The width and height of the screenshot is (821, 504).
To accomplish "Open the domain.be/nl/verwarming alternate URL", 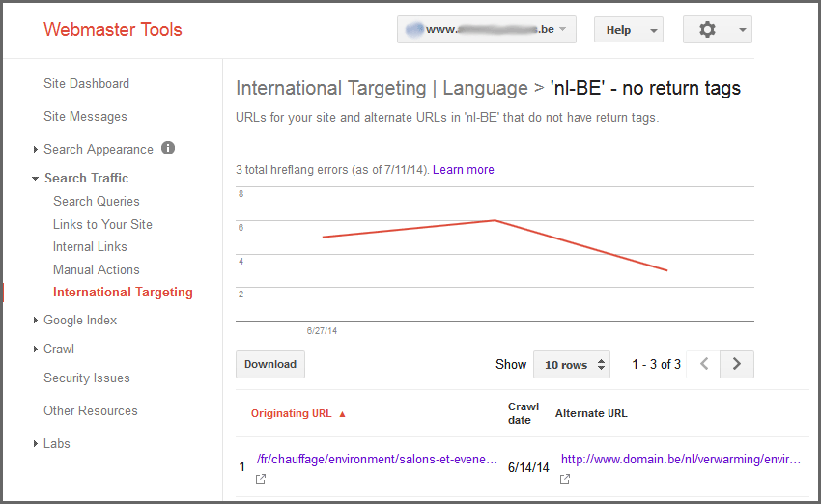I will click(681, 459).
